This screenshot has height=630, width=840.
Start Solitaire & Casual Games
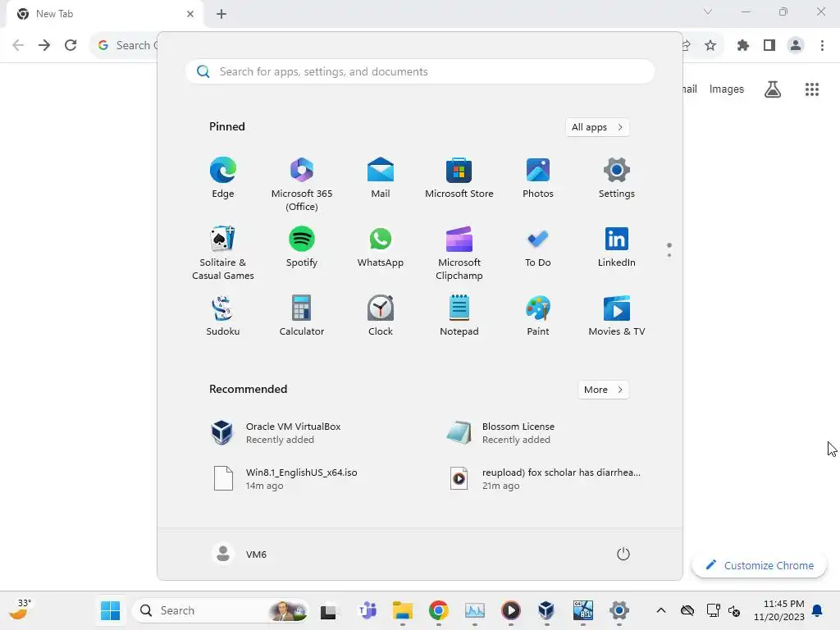click(223, 253)
